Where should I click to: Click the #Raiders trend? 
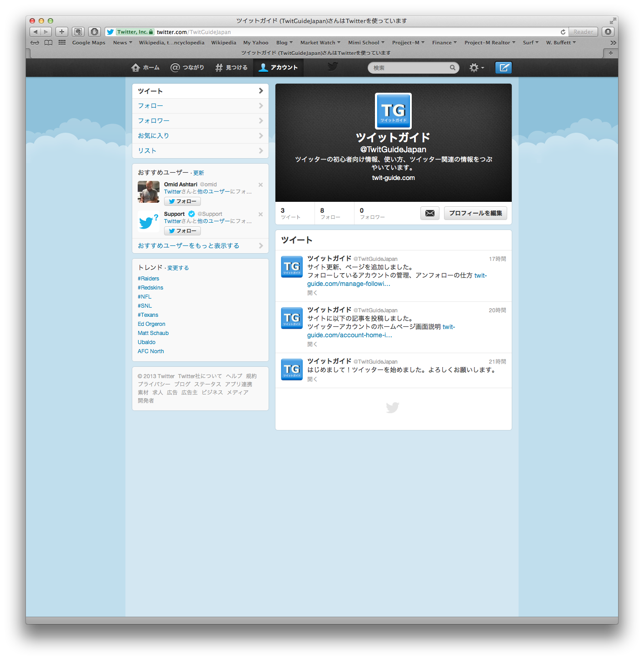click(x=148, y=279)
